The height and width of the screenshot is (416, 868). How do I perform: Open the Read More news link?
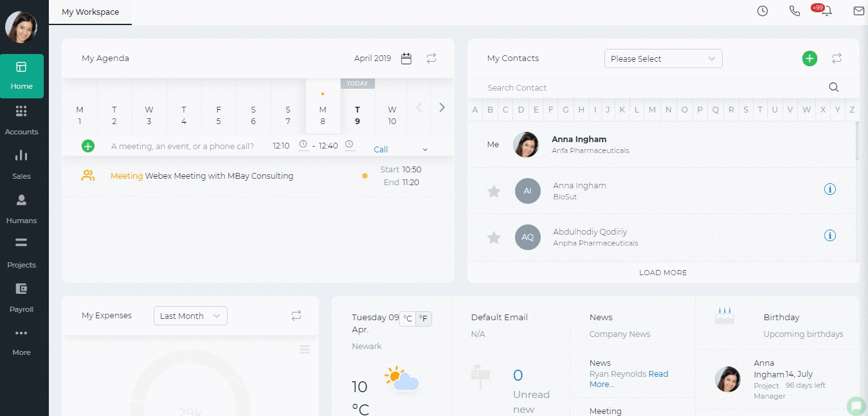629,379
